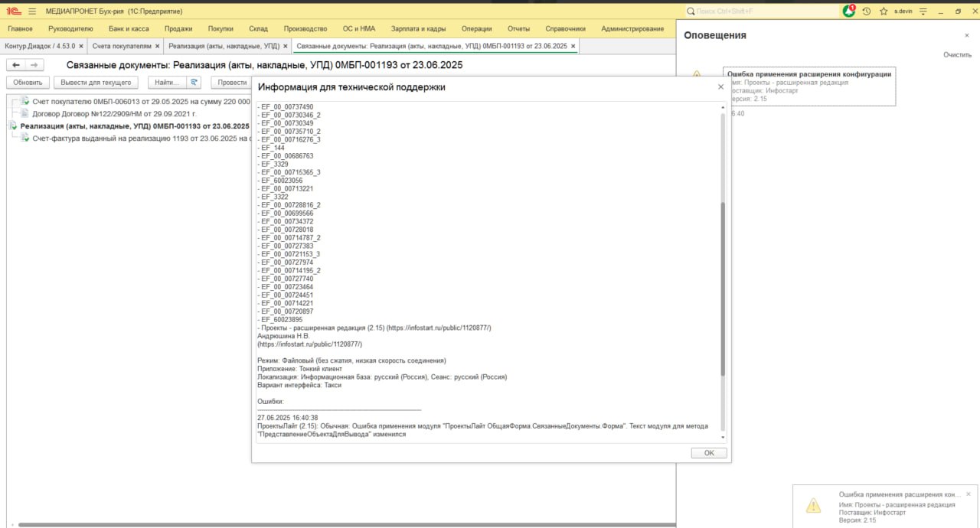
Task: Click the 1C logo icon
Action: tap(14, 11)
